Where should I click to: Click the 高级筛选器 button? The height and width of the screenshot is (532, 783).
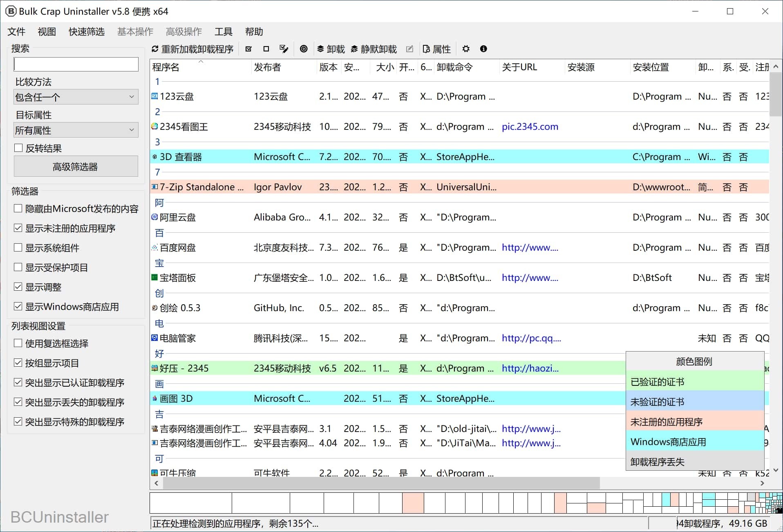pos(76,167)
